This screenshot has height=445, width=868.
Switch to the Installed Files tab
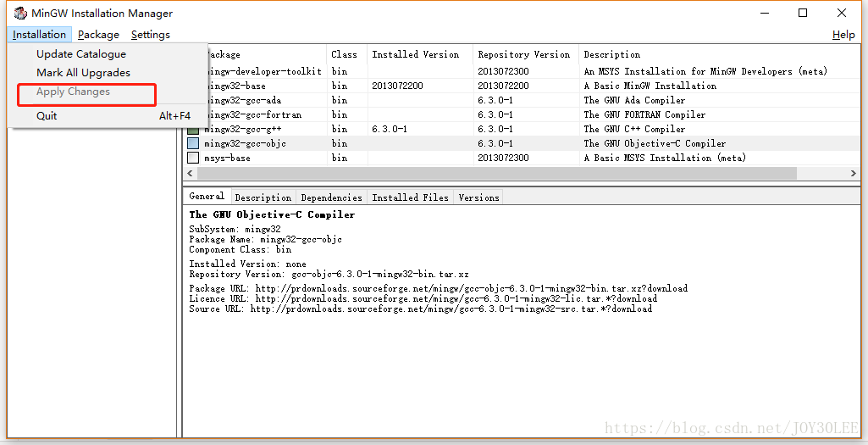(x=410, y=197)
